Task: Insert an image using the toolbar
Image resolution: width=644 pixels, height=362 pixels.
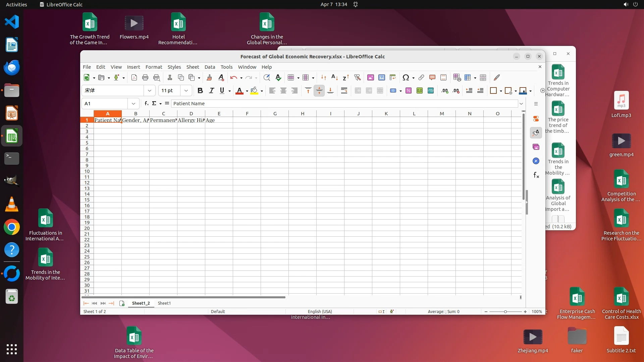Action: coord(371,78)
